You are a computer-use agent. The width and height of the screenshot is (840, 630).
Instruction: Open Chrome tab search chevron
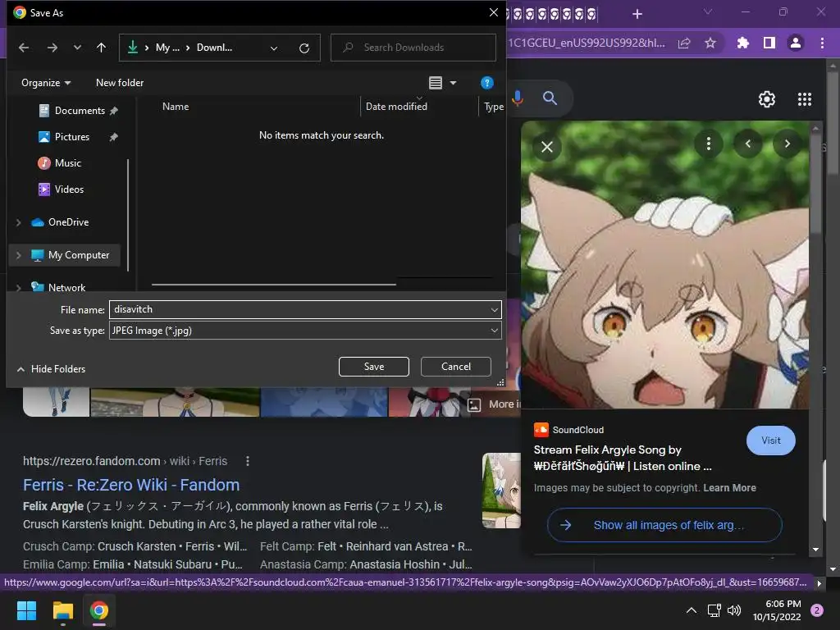(708, 11)
